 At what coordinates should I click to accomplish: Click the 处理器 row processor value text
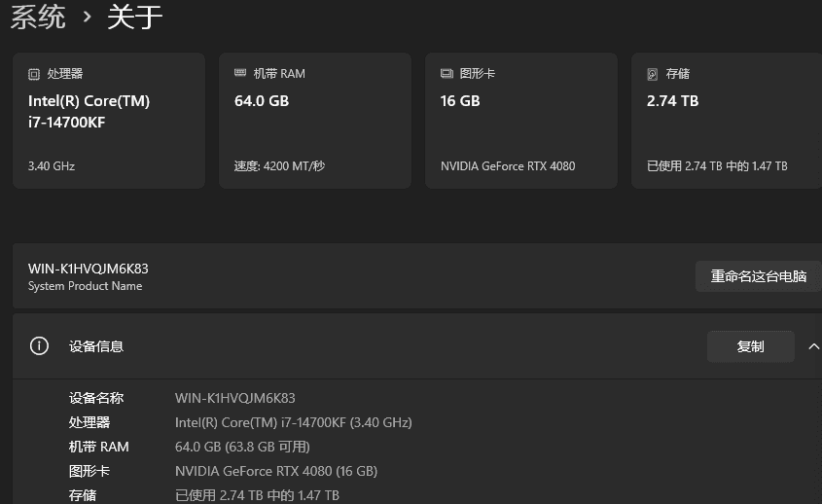click(294, 422)
